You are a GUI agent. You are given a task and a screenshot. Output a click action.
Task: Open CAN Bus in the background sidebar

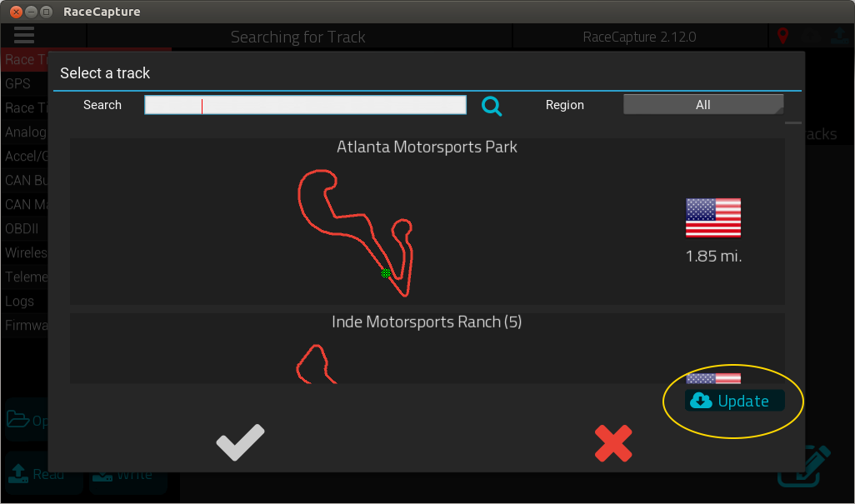(24, 180)
